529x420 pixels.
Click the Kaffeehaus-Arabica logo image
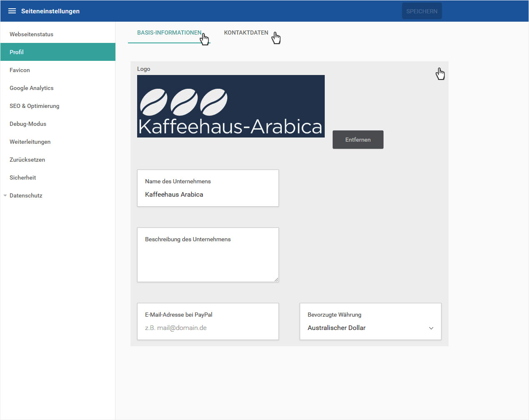coord(231,106)
